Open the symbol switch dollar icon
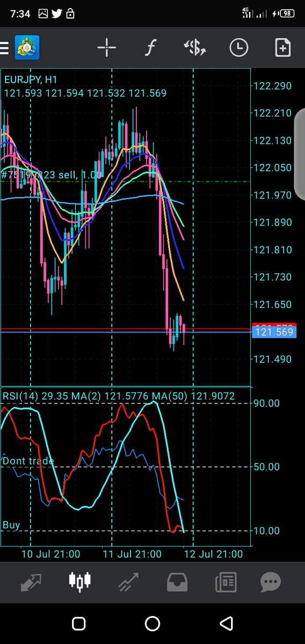 [194, 48]
